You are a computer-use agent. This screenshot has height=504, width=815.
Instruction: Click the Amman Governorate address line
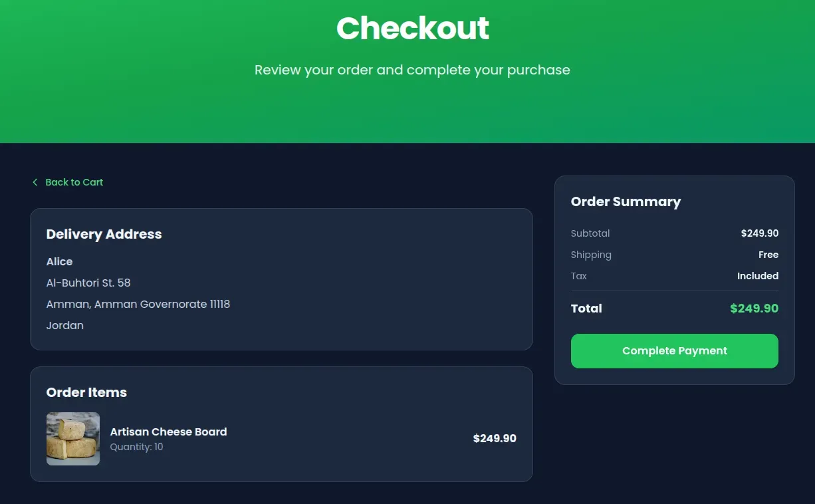point(138,304)
